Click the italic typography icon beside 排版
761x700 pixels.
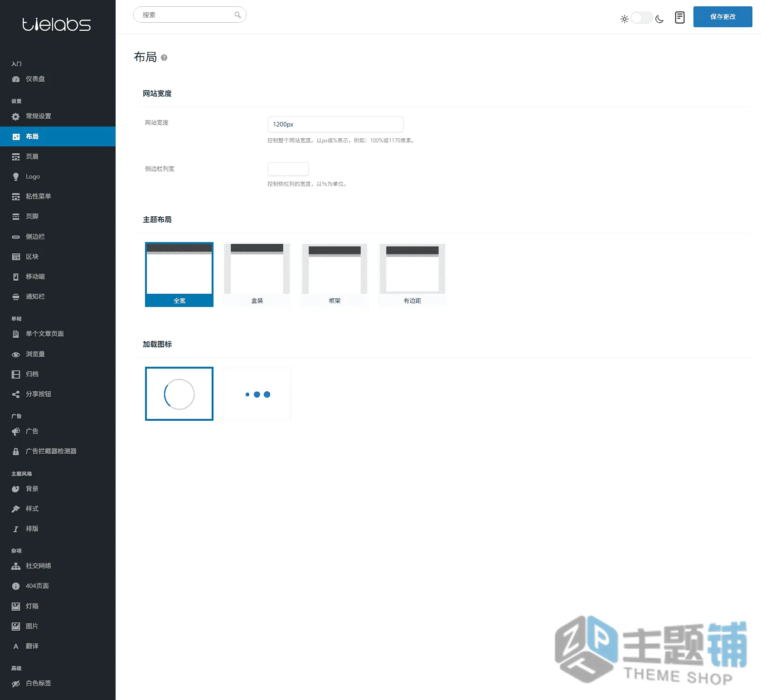[x=16, y=529]
